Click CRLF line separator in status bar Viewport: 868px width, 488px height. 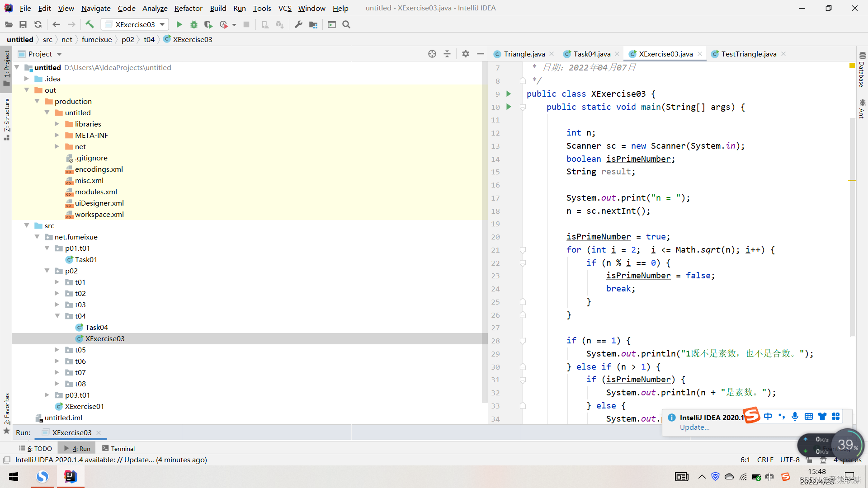point(765,460)
